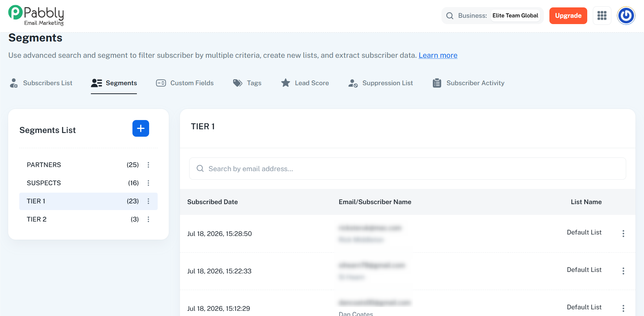The height and width of the screenshot is (316, 644).
Task: Open options menu for TIER 1 segment
Action: coord(148,201)
